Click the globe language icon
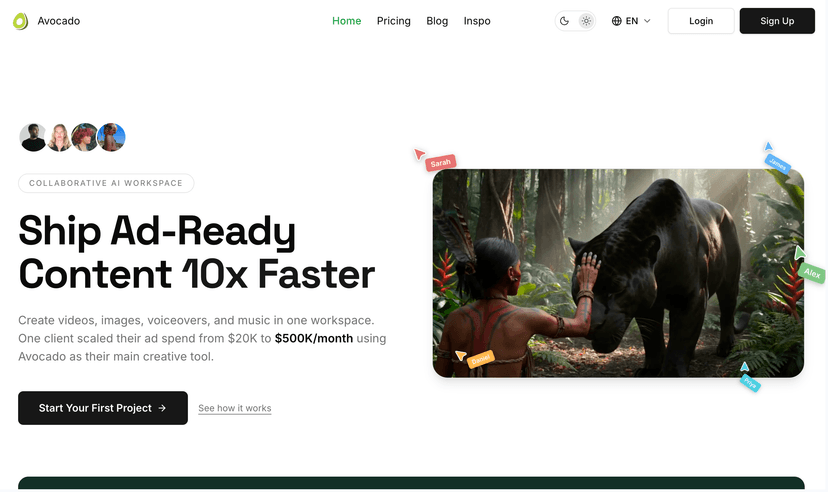828x492 pixels. [617, 21]
